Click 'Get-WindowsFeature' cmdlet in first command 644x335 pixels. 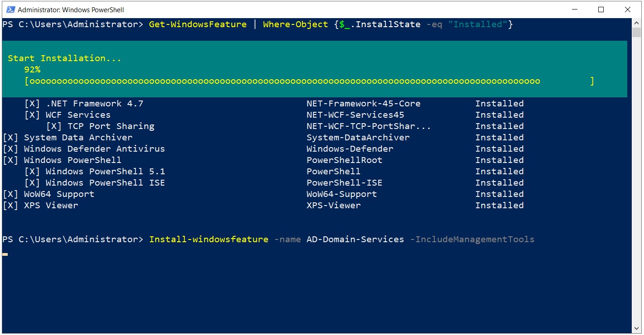click(198, 24)
